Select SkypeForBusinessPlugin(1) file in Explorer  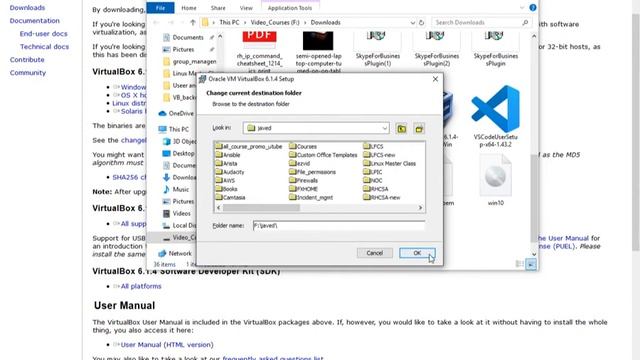[378, 49]
